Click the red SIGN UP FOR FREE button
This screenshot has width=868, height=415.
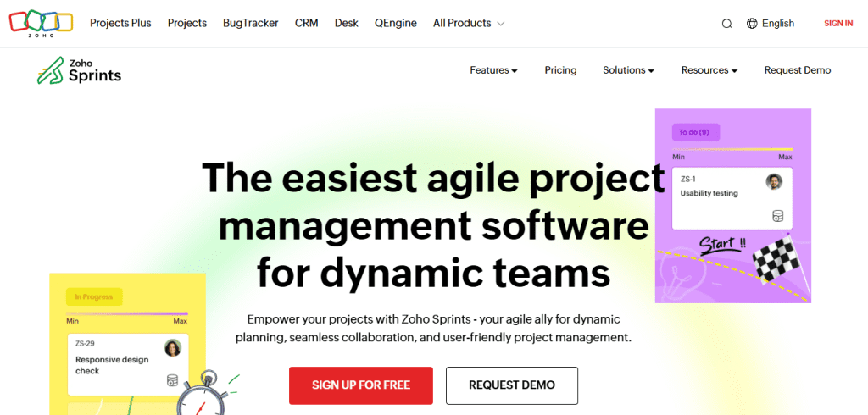click(361, 385)
